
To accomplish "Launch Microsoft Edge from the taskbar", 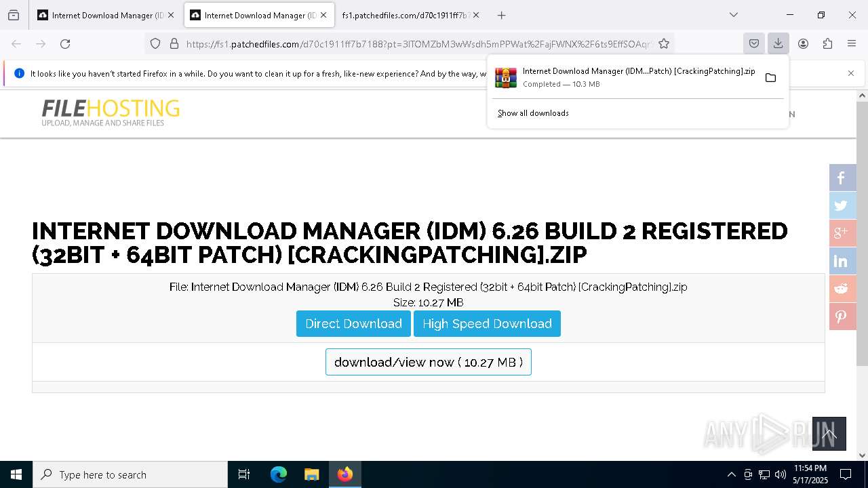I will (279, 474).
